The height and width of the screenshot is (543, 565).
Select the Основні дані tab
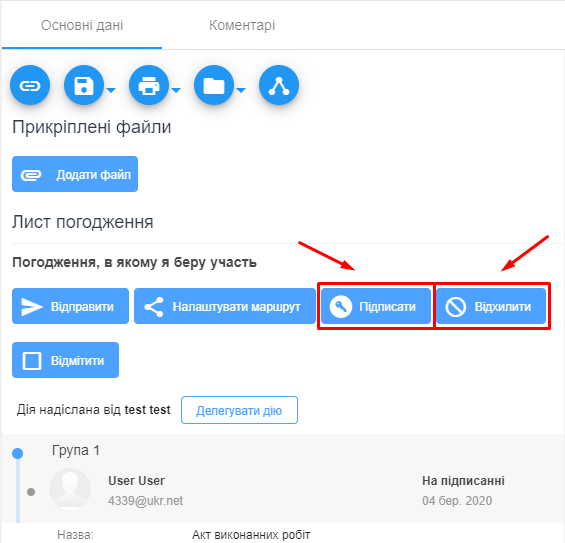tap(82, 25)
